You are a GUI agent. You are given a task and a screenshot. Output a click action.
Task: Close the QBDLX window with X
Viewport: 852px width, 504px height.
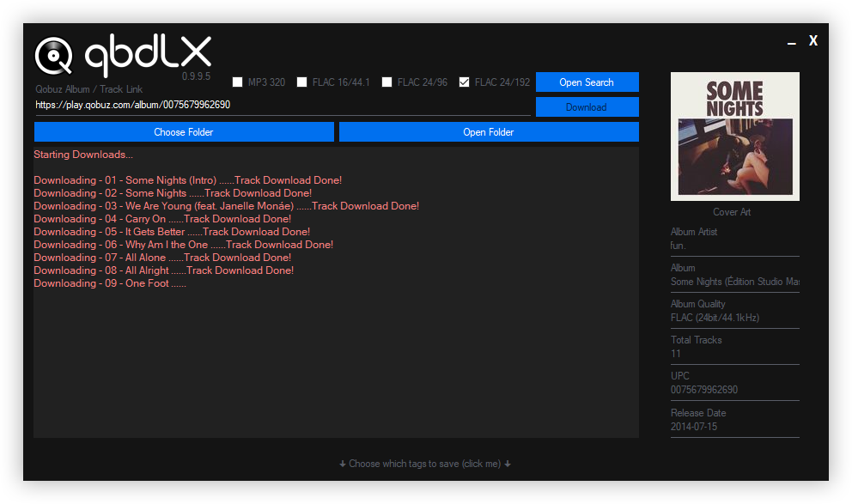coord(812,41)
